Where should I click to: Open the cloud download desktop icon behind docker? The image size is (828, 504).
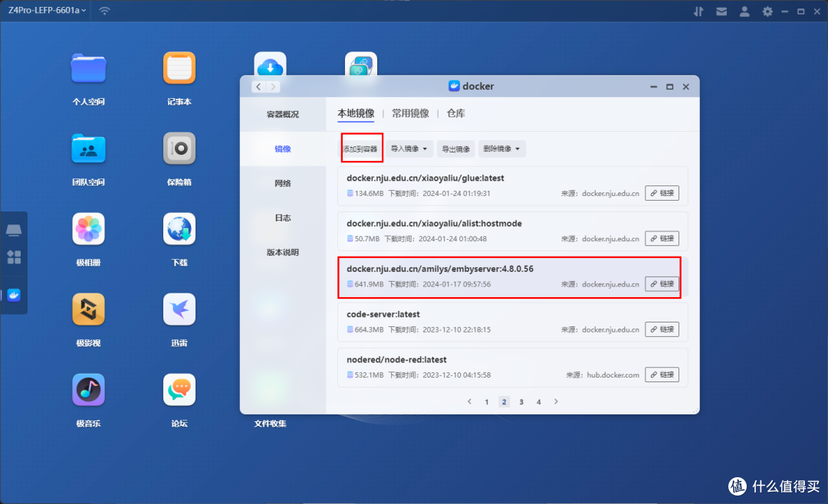click(x=270, y=64)
